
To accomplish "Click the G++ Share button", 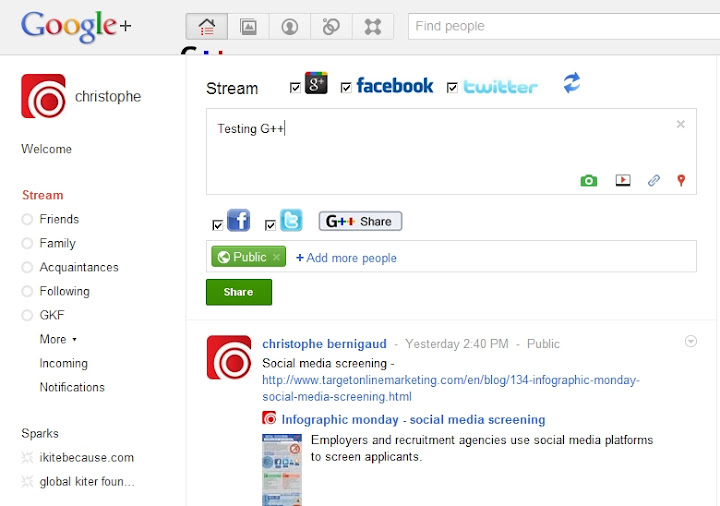I will (360, 221).
